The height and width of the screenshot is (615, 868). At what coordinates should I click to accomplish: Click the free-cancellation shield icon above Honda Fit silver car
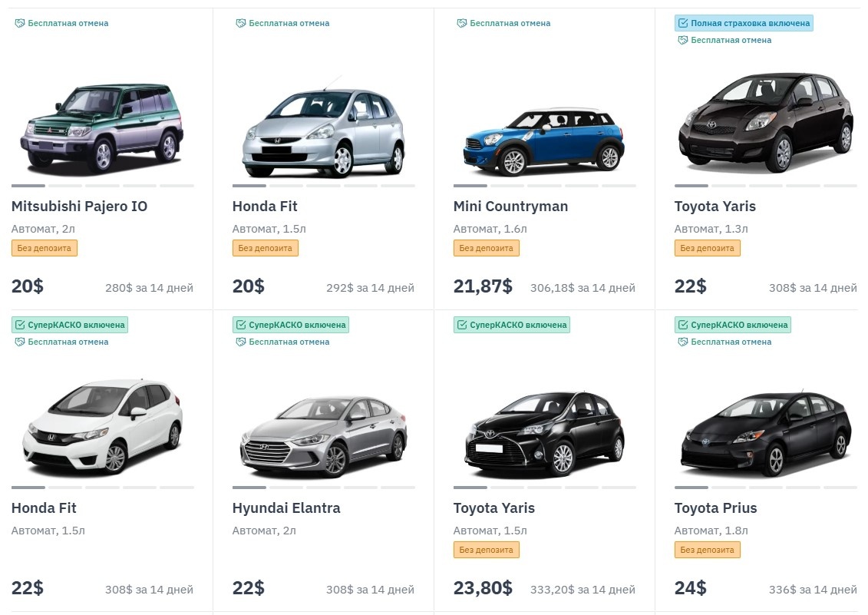click(x=240, y=23)
